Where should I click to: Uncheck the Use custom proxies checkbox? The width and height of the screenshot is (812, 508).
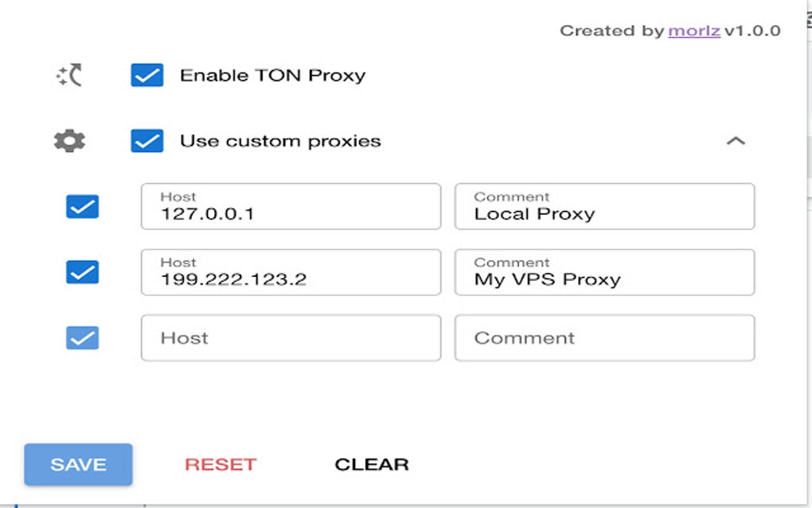146,140
